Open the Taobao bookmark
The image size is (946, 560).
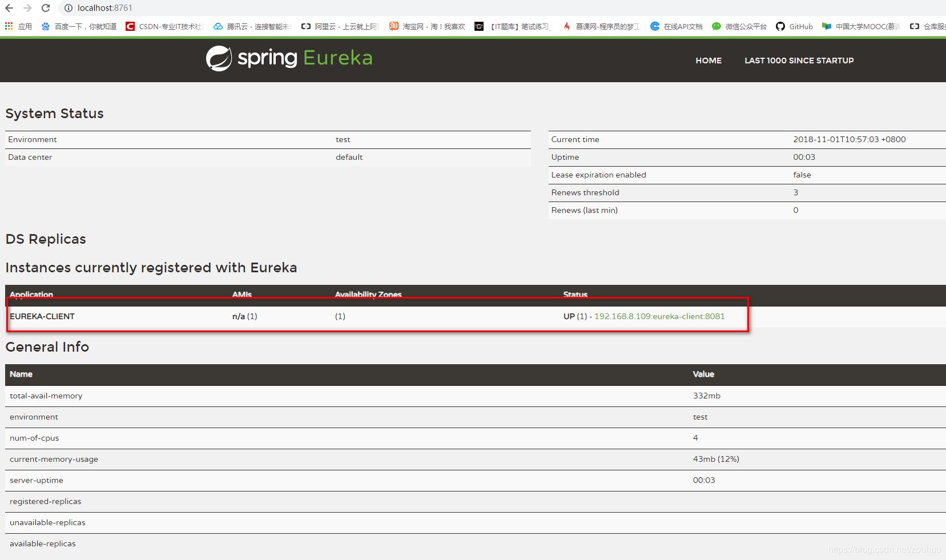[427, 26]
